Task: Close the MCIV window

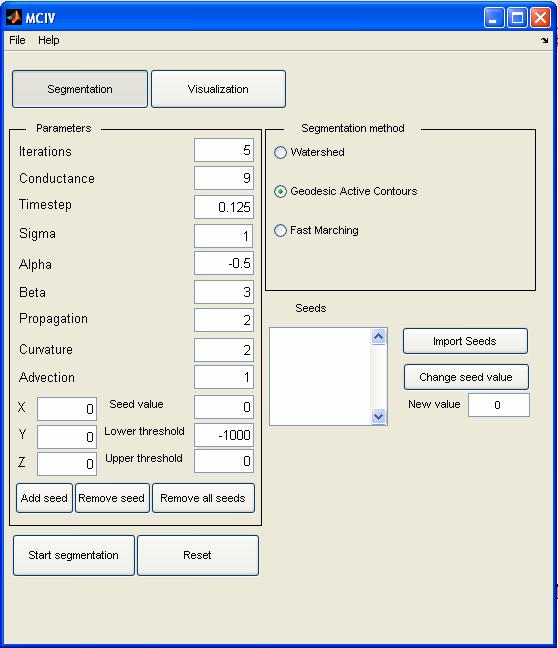Action: pyautogui.click(x=540, y=18)
